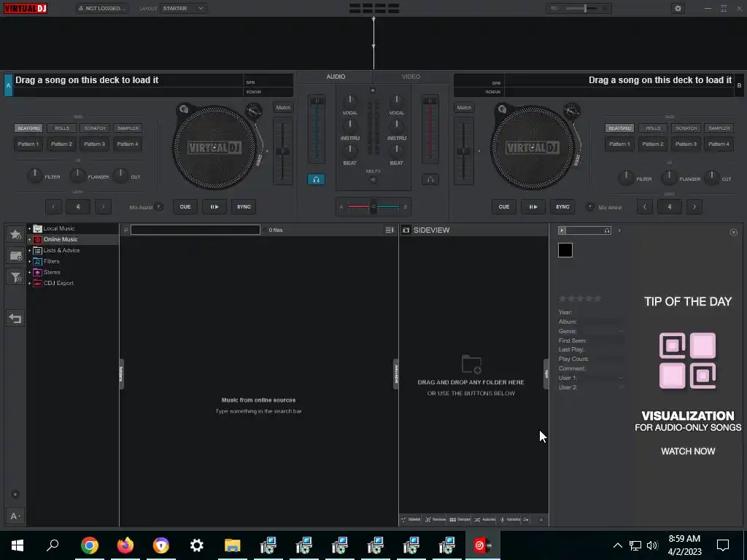Open VirtualDJ settings gear

click(678, 8)
